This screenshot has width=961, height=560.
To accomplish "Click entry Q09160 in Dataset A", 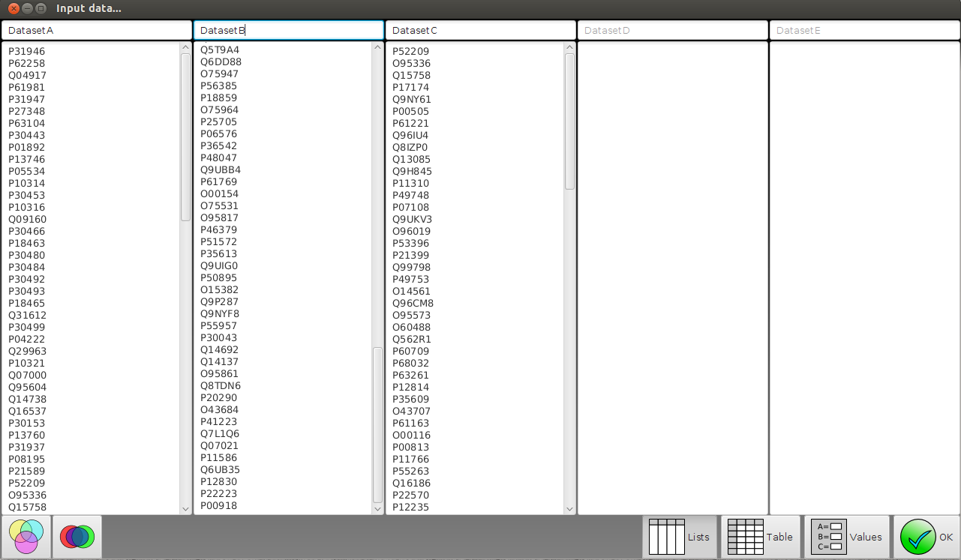I will coord(28,219).
